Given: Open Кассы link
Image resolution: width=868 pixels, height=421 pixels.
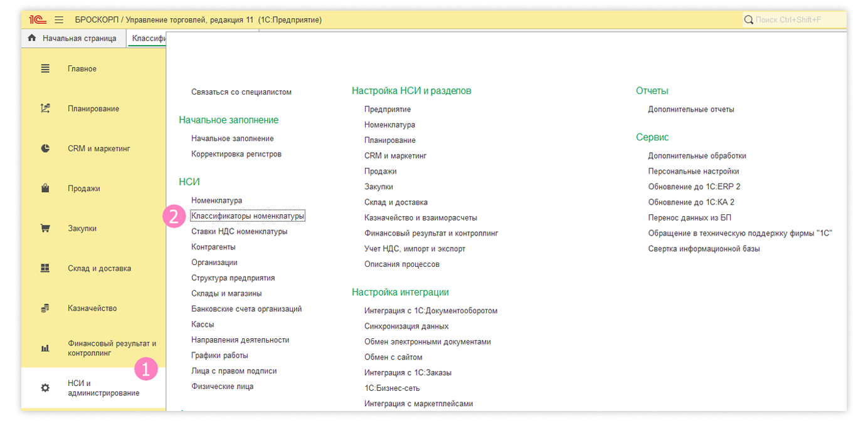Looking at the screenshot, I should click(x=203, y=325).
